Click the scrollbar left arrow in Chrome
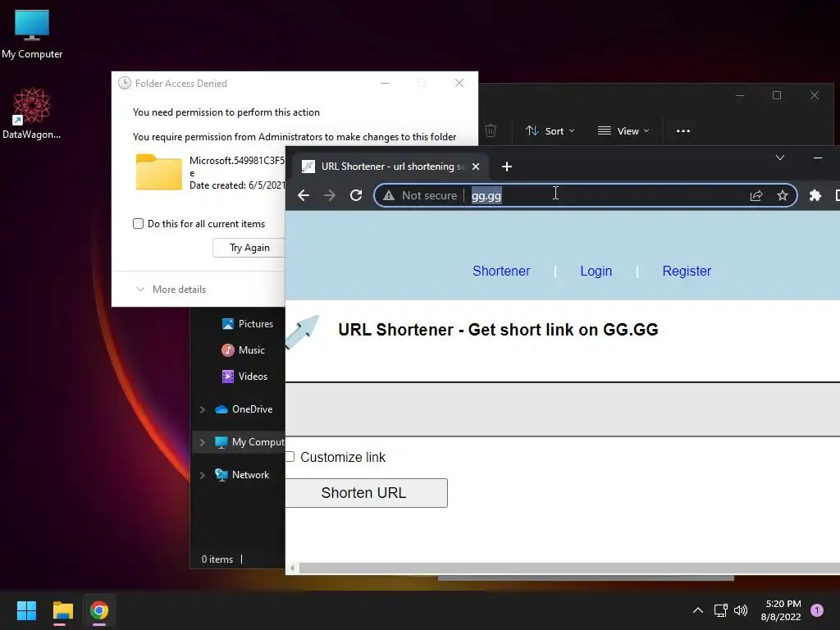This screenshot has height=630, width=840. 292,568
